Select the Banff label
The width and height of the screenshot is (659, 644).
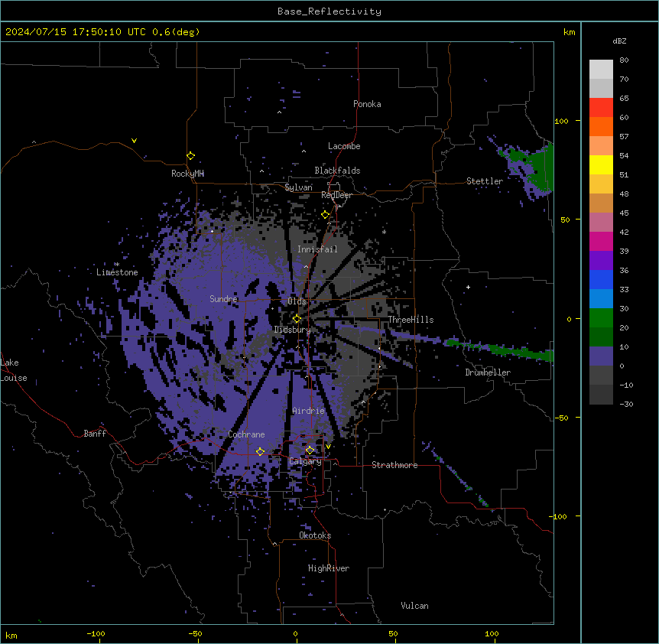coord(95,434)
